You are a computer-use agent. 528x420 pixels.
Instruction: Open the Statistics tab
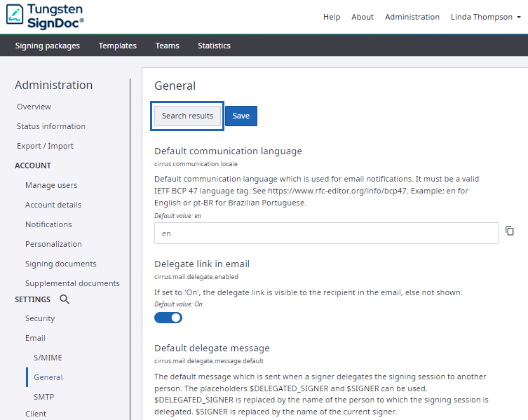[x=214, y=46]
